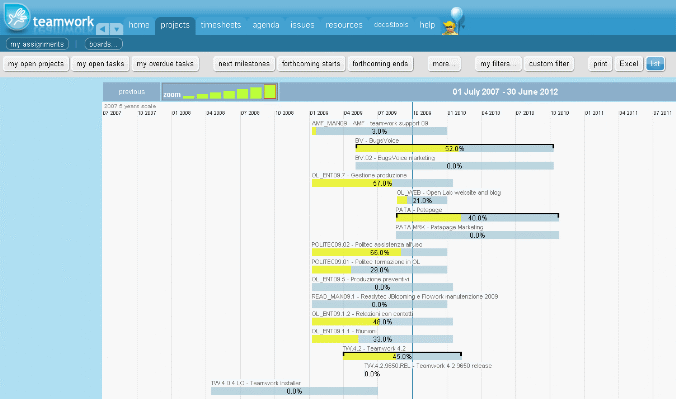Go to the previous time period
This screenshot has height=399, width=676.
131,91
